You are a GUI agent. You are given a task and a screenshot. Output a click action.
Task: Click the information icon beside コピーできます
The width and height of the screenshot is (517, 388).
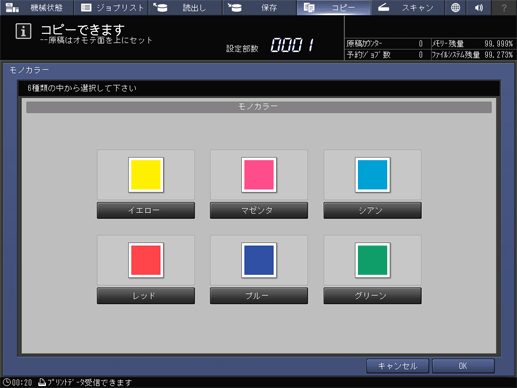click(x=23, y=31)
